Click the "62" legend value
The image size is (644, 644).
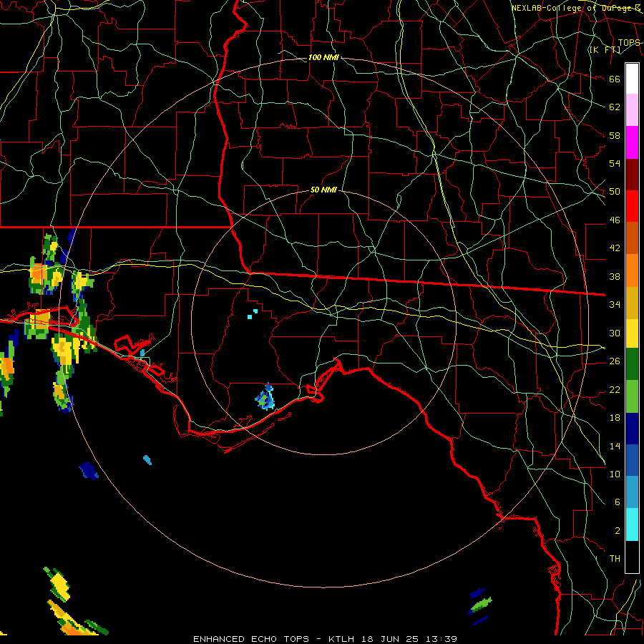click(615, 107)
